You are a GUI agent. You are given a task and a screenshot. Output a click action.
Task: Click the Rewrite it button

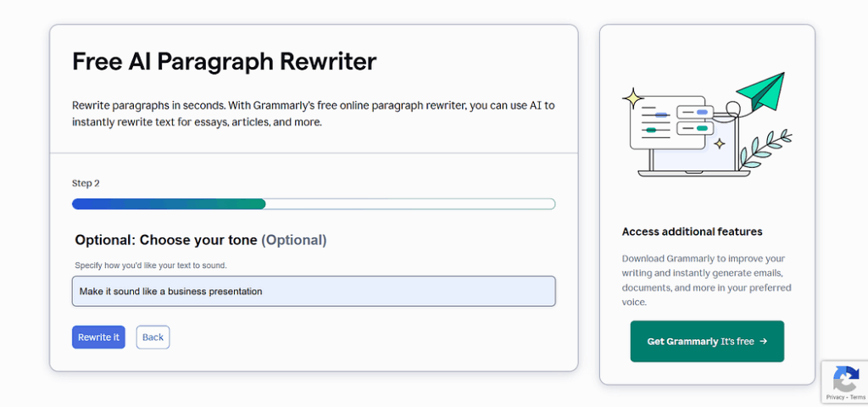pyautogui.click(x=98, y=337)
